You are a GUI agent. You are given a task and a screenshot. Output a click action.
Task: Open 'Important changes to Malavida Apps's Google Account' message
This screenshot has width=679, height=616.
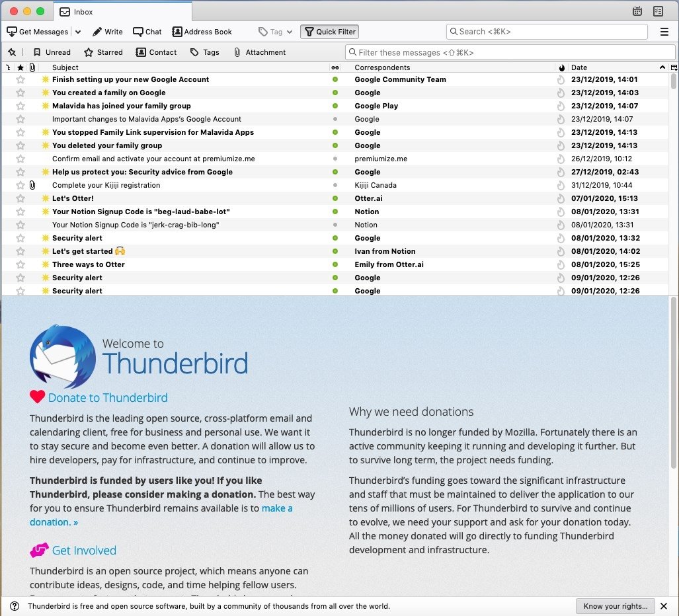[146, 119]
